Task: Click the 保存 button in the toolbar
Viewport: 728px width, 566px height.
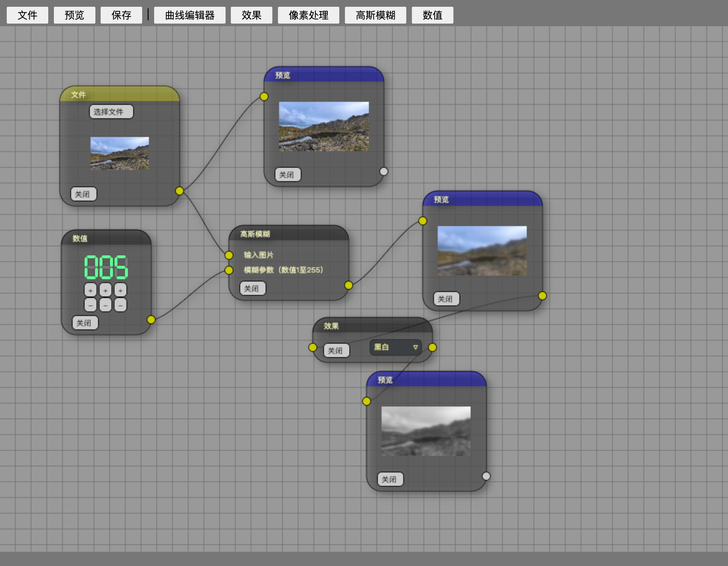Action: (121, 15)
